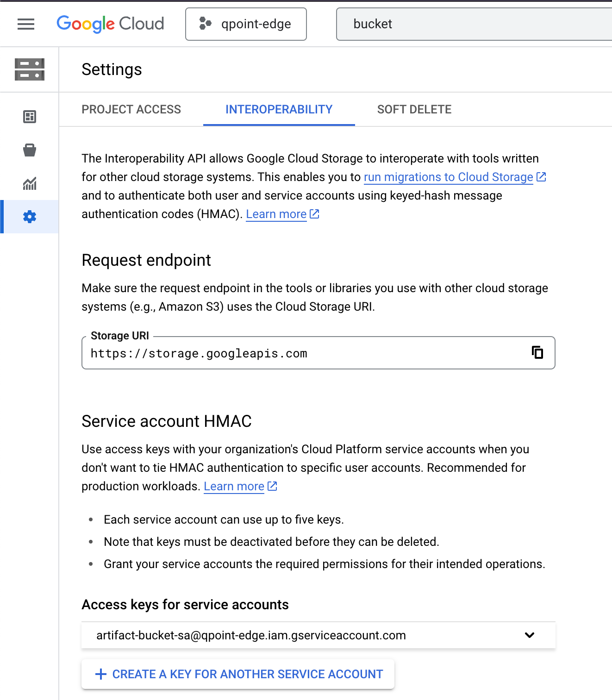Screen dimensions: 612x700
Task: Click Create a key for another service account
Action: pos(238,674)
